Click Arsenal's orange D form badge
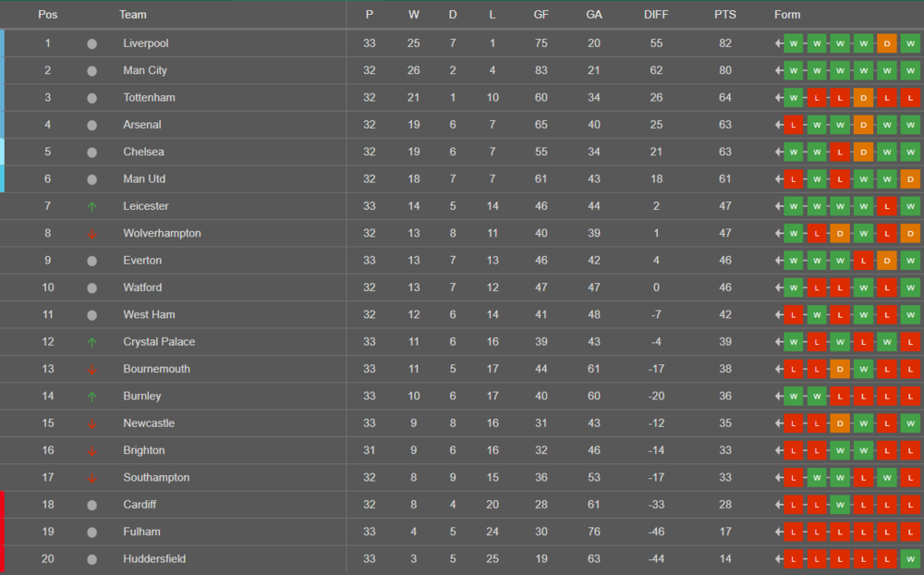 pos(863,125)
